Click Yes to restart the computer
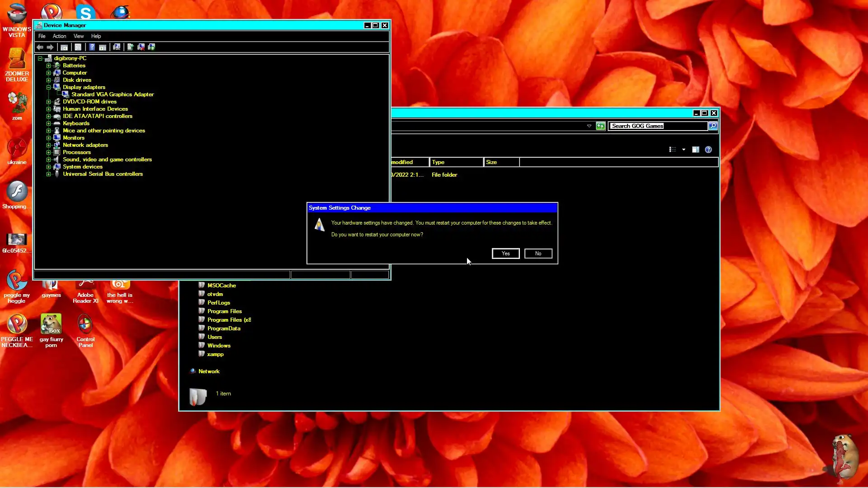 click(505, 253)
